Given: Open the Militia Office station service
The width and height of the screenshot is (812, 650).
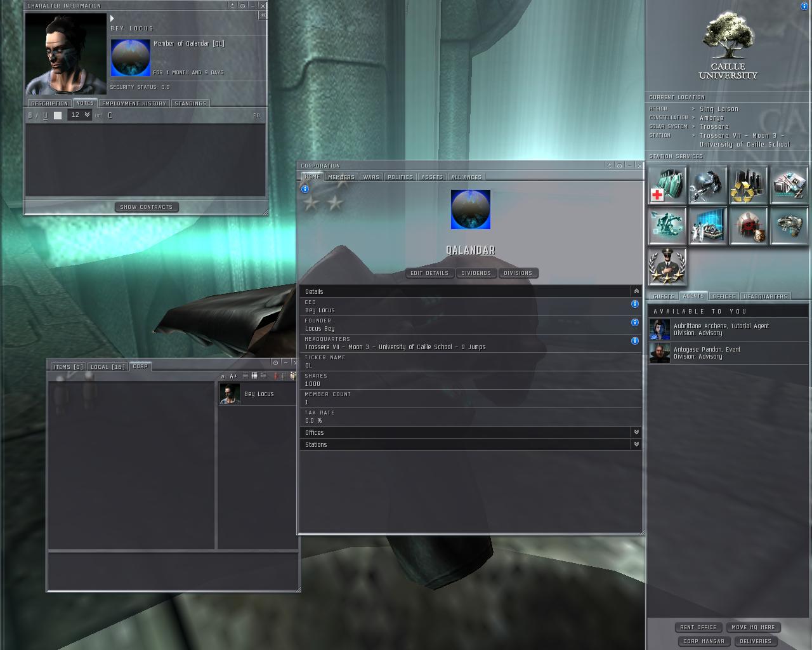Looking at the screenshot, I should [667, 266].
